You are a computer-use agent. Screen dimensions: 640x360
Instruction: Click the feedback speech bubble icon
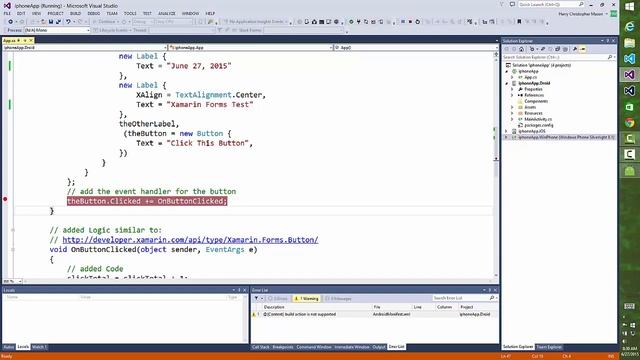[x=512, y=4]
